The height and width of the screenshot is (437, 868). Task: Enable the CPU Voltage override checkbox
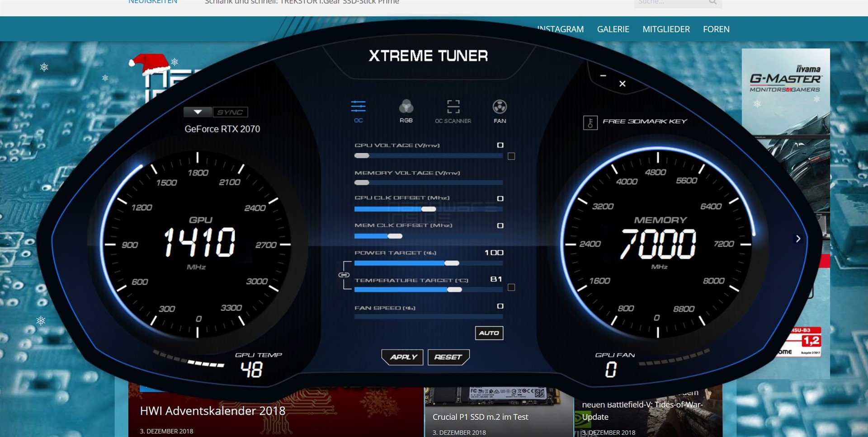point(511,156)
